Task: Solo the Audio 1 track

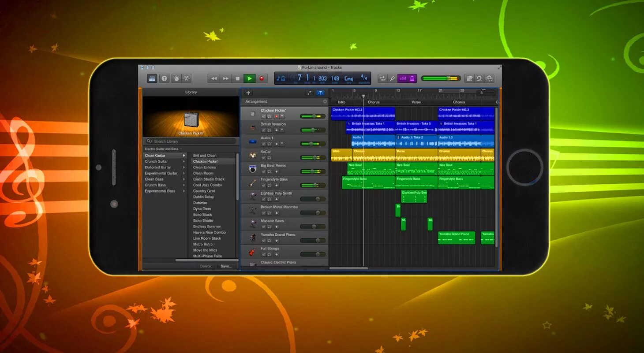Action: point(269,144)
